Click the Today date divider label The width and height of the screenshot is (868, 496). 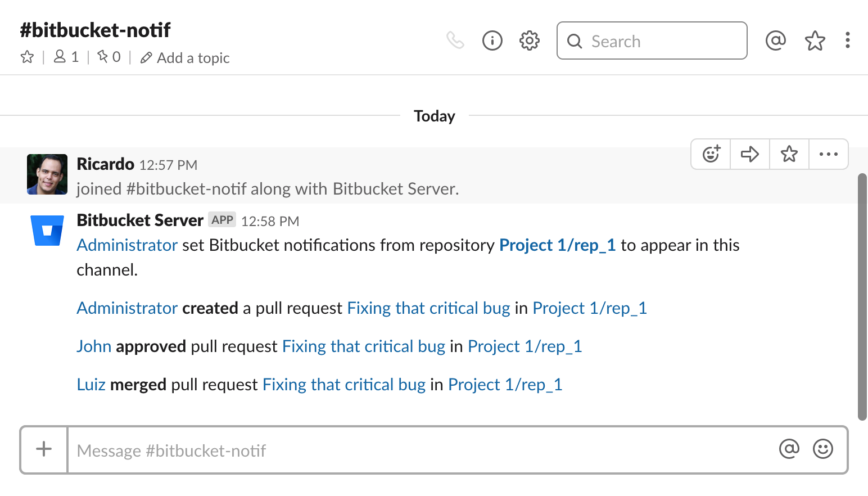coord(435,116)
